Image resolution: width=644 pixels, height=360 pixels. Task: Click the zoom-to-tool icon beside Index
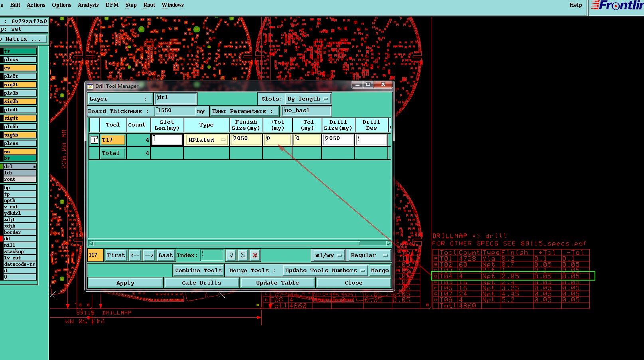click(243, 255)
